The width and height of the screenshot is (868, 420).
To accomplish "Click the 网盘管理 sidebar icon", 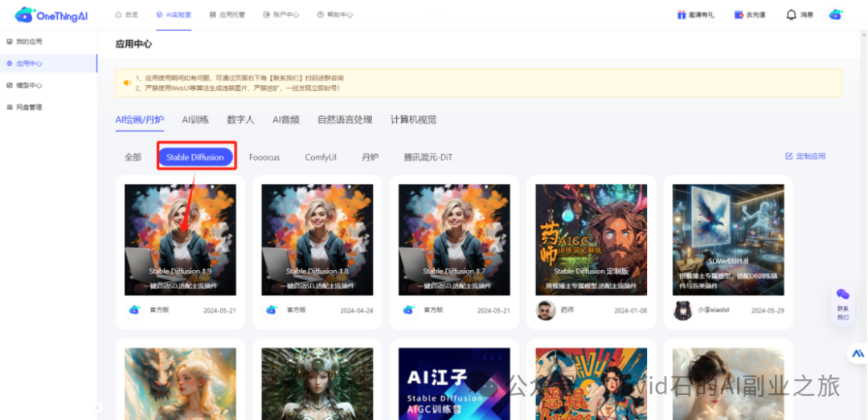I will [9, 108].
